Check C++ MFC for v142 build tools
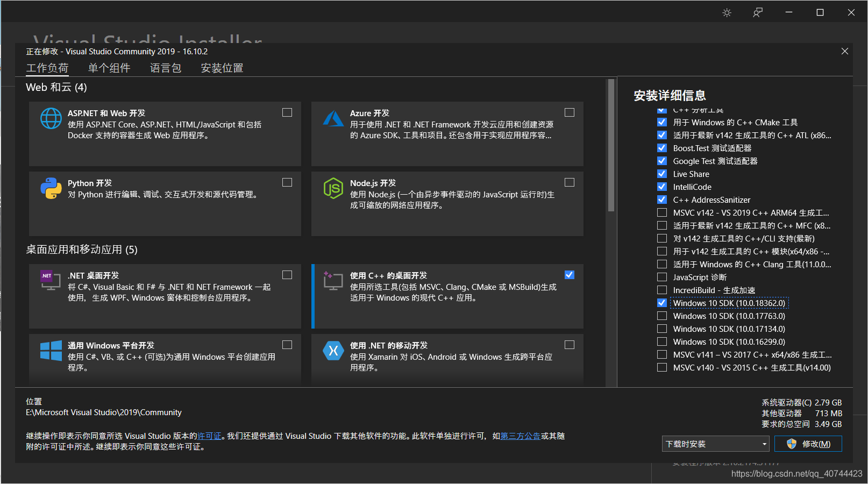 [662, 225]
